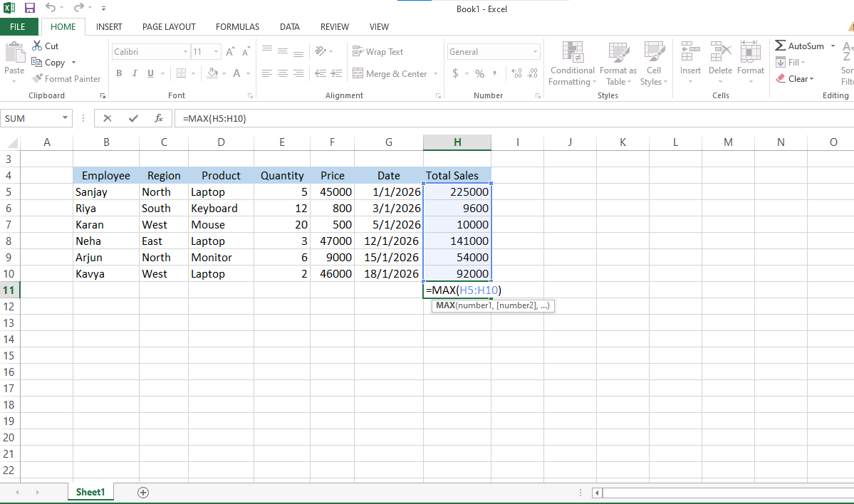The image size is (854, 504).
Task: Confirm formula with the Enter checkmark
Action: (x=133, y=119)
